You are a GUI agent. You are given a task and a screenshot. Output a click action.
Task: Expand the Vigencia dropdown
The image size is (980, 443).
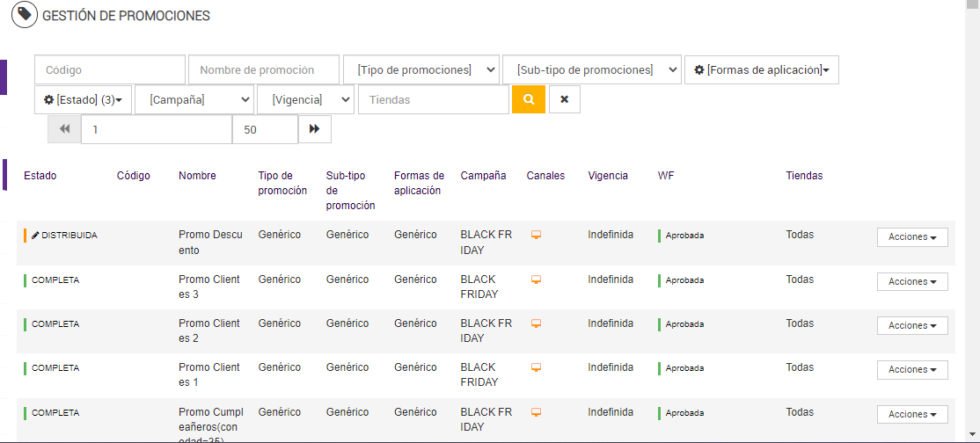click(x=305, y=99)
